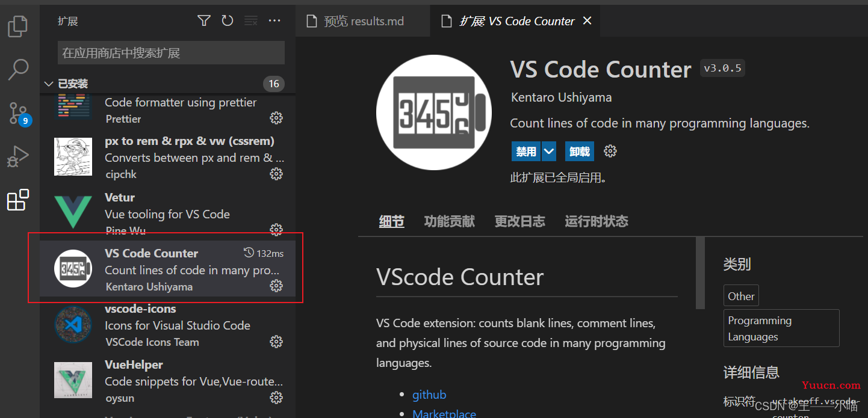Open the dropdown arrow next to 禁用

coord(549,152)
